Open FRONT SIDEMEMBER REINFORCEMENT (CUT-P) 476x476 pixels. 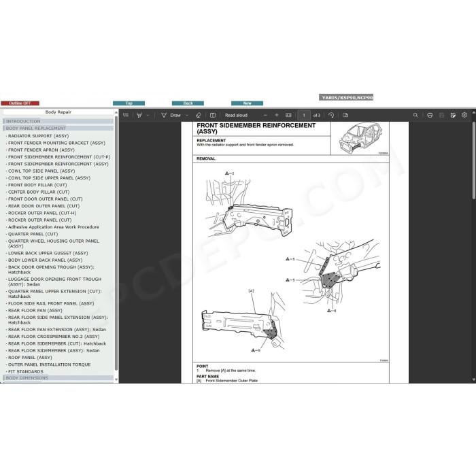[x=59, y=157]
